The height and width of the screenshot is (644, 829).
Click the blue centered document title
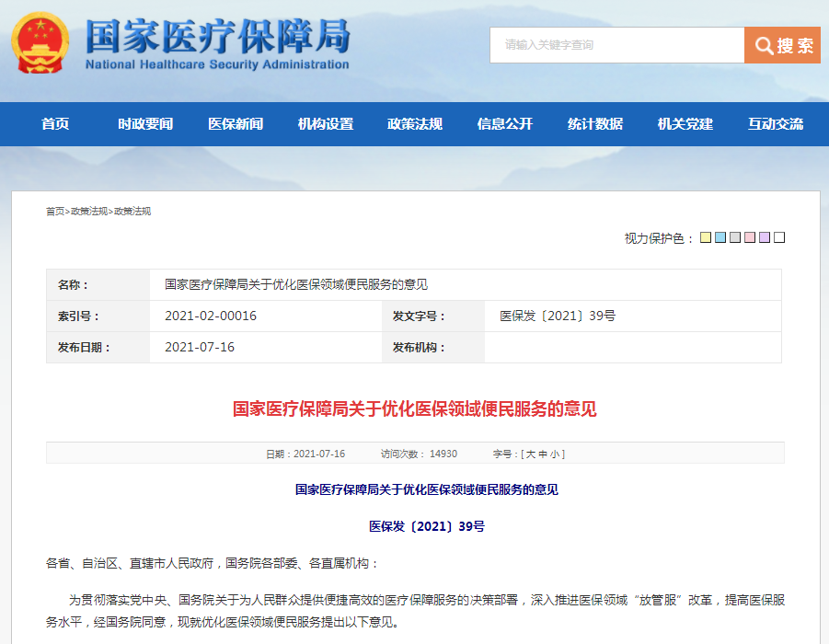click(x=427, y=489)
